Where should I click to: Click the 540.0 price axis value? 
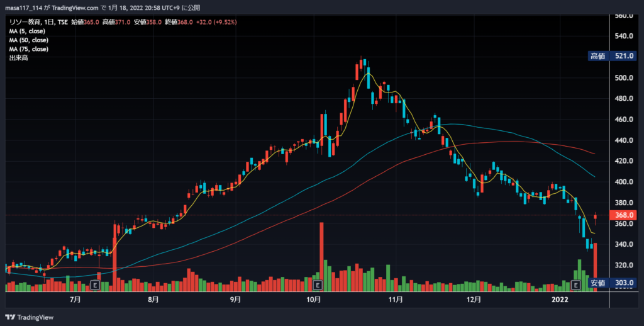tap(625, 36)
